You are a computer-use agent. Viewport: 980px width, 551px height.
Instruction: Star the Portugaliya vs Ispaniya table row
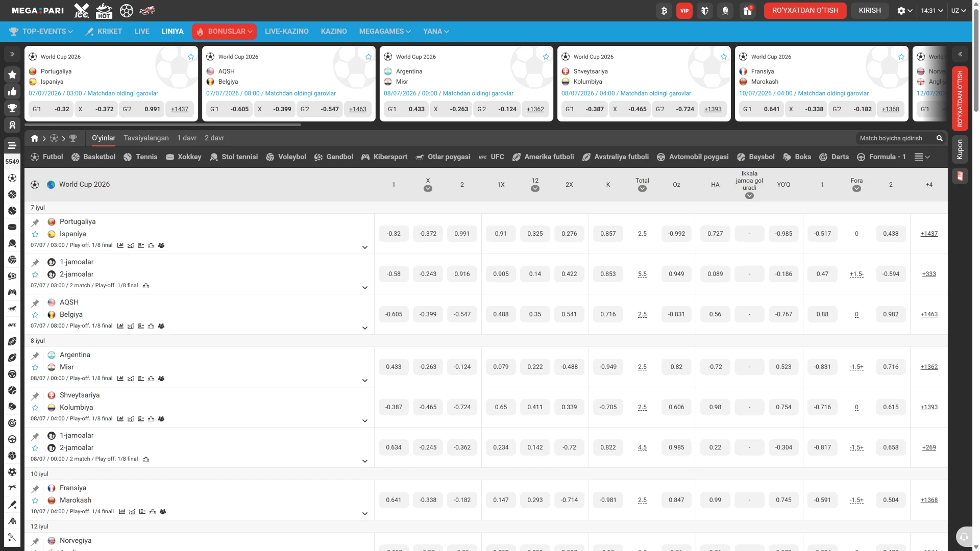tap(35, 234)
